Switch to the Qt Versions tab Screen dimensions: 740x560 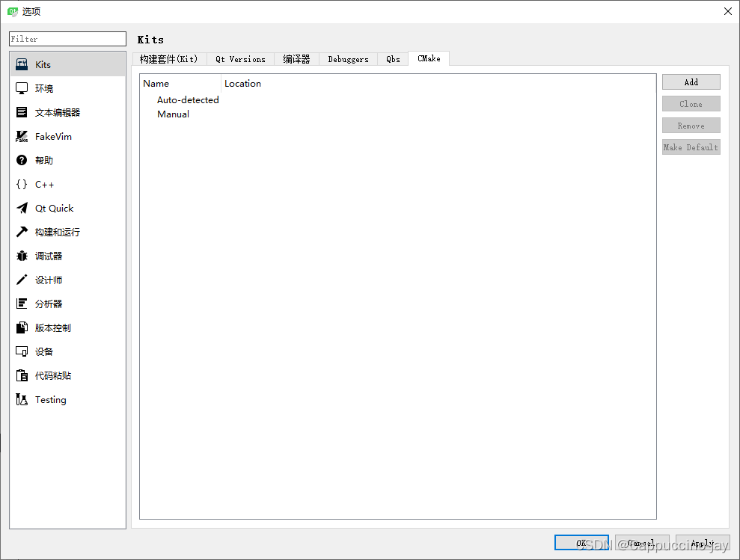pyautogui.click(x=240, y=58)
